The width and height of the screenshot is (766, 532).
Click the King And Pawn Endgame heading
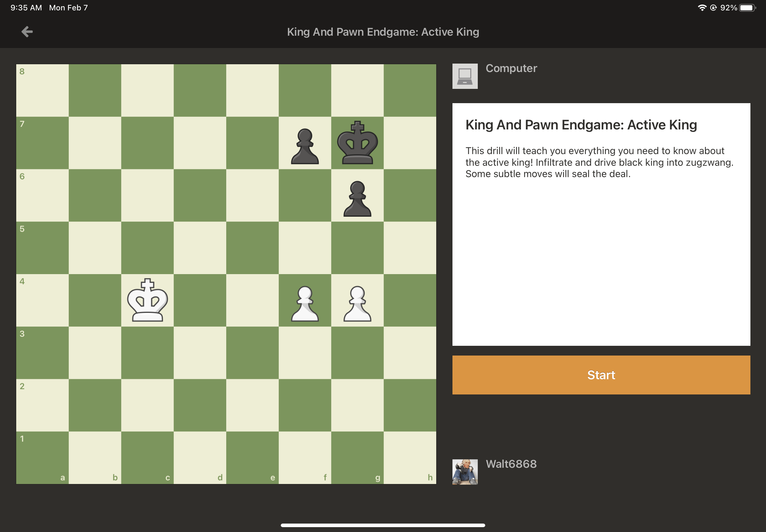[581, 125]
